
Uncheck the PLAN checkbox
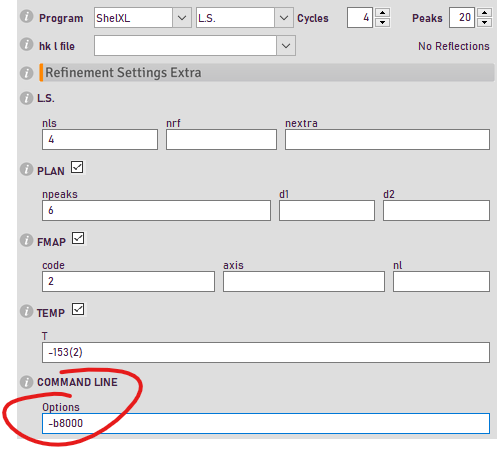point(77,167)
